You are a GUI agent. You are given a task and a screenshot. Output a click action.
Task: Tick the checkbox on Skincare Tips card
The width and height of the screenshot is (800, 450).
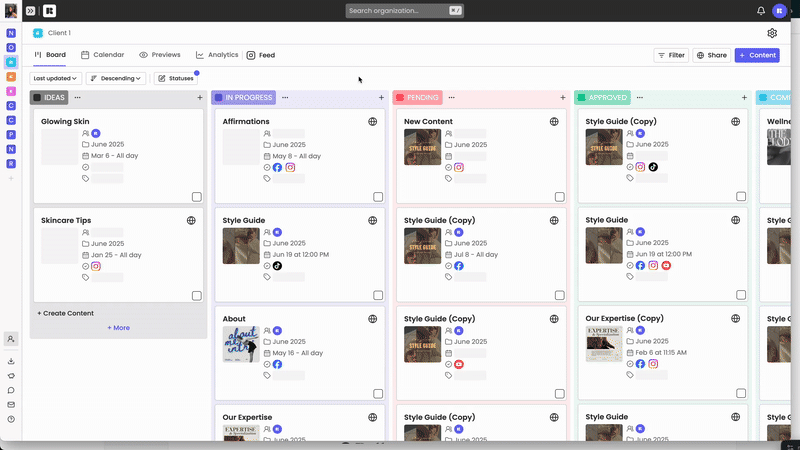point(196,296)
